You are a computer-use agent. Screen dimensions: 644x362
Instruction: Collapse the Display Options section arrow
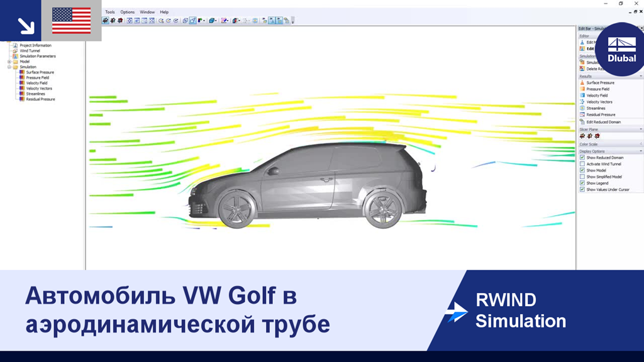(641, 151)
